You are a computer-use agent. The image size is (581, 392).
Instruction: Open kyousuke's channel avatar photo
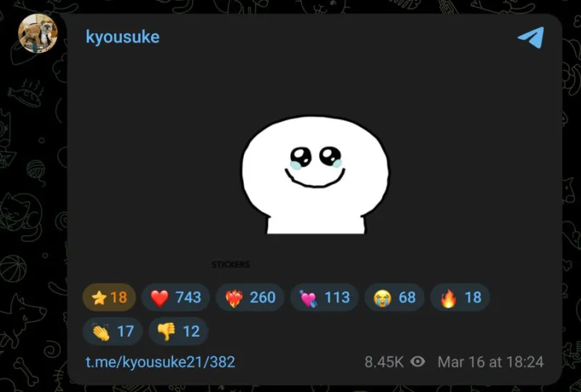[38, 33]
